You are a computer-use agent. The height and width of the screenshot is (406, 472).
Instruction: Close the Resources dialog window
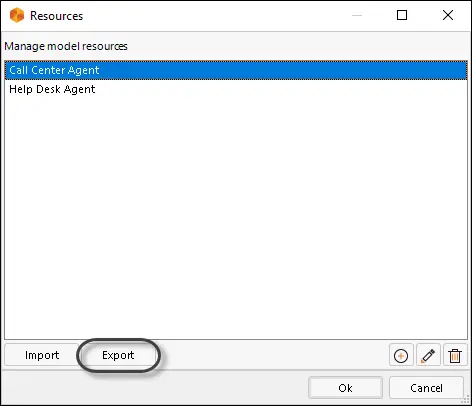point(448,15)
